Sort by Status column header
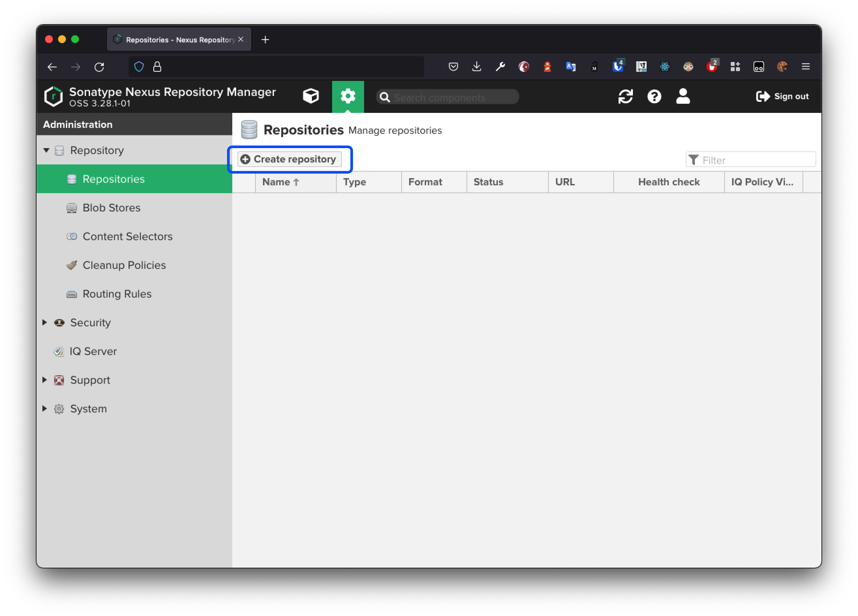858x616 pixels. [x=507, y=182]
